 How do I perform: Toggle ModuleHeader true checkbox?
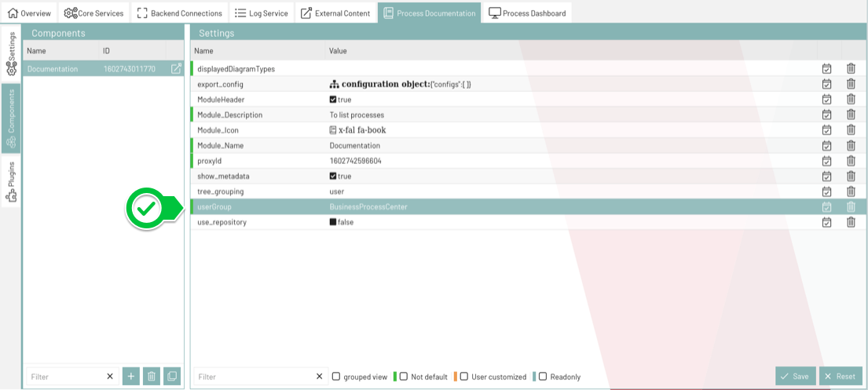[333, 100]
